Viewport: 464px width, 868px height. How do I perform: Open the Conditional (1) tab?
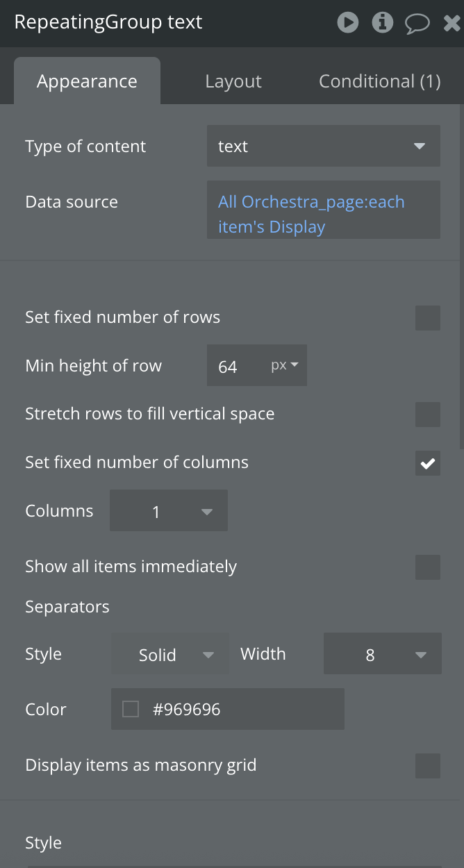(x=379, y=81)
